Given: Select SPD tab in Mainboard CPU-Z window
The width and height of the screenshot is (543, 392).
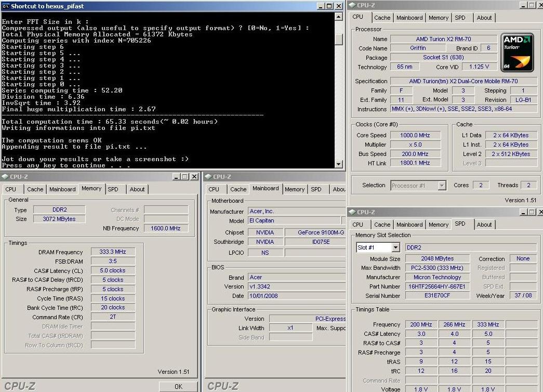Looking at the screenshot, I should [316, 189].
